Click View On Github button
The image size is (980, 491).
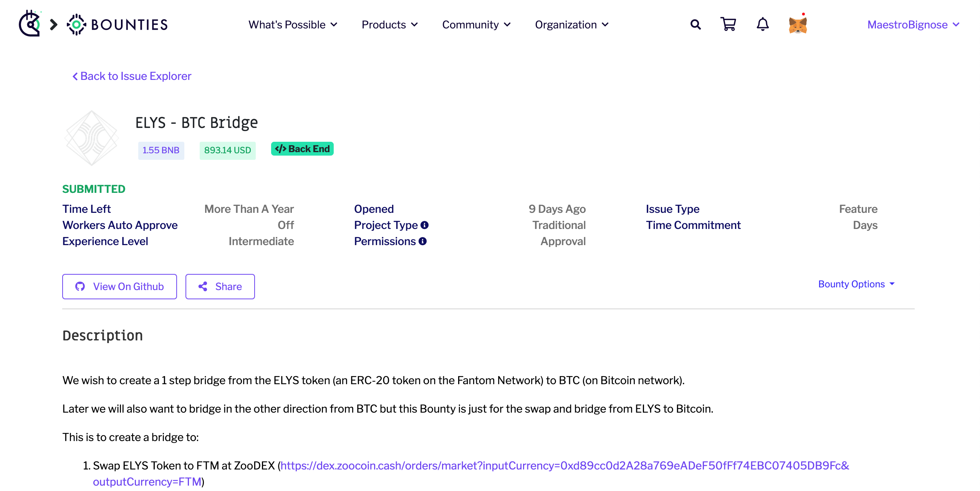point(119,287)
